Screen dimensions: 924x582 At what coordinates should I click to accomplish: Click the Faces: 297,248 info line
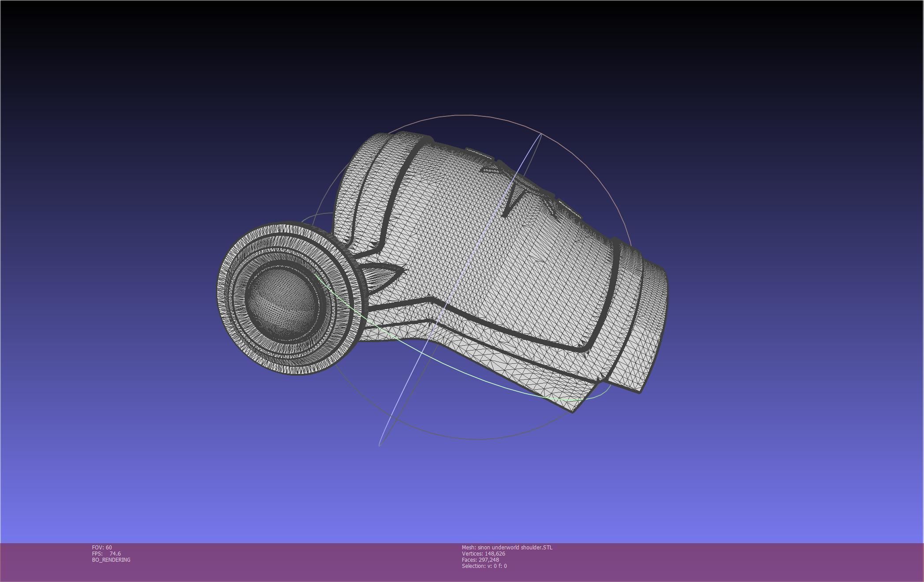tap(481, 560)
